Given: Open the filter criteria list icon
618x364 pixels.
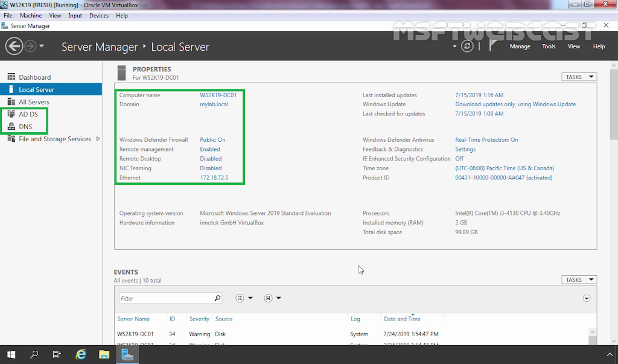Looking at the screenshot, I should pos(240,298).
